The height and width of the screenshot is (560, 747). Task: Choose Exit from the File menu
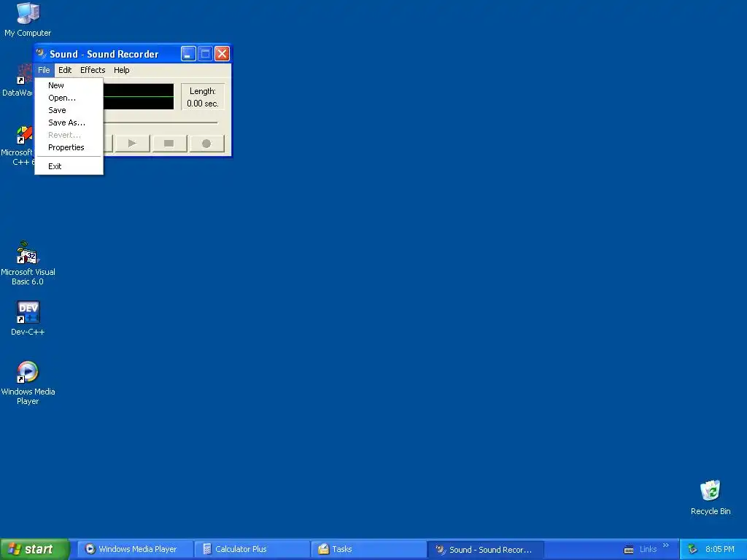click(69, 166)
